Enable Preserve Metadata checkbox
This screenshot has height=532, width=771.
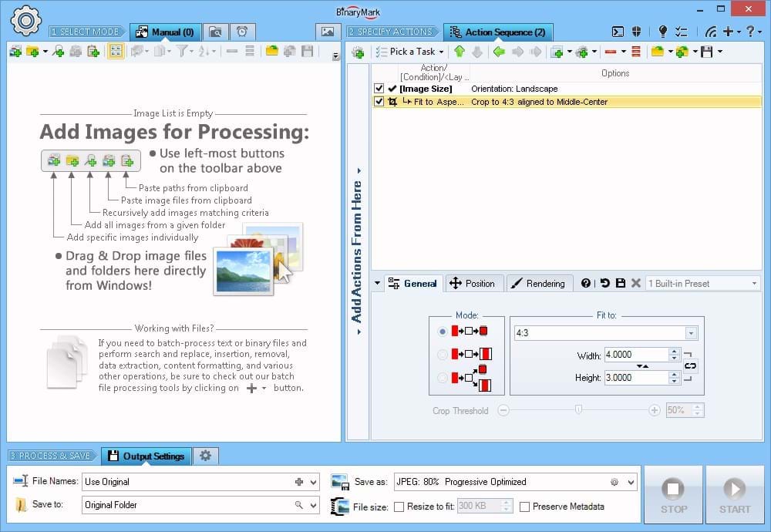[525, 507]
